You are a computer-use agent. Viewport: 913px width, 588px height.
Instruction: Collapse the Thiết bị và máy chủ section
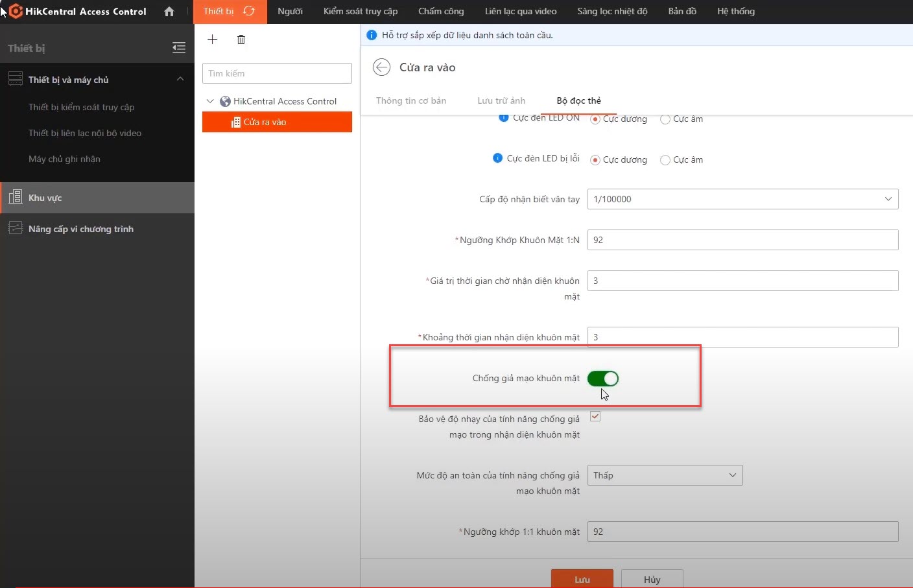tap(180, 79)
